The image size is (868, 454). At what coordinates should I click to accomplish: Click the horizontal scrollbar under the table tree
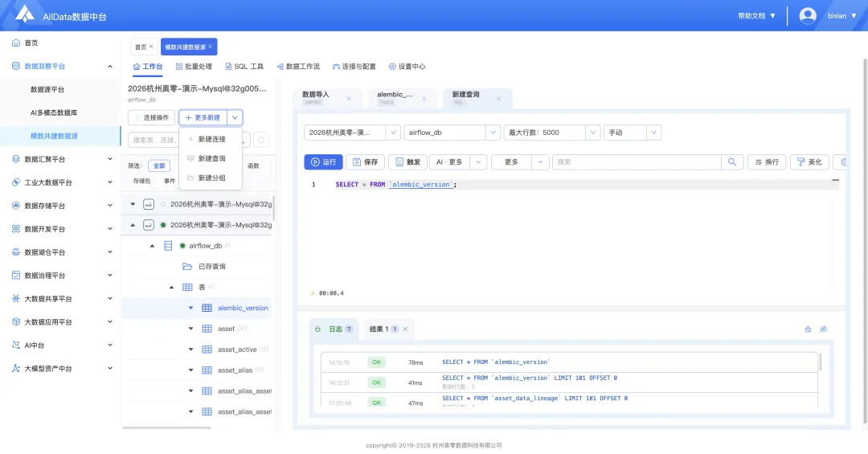point(166,427)
